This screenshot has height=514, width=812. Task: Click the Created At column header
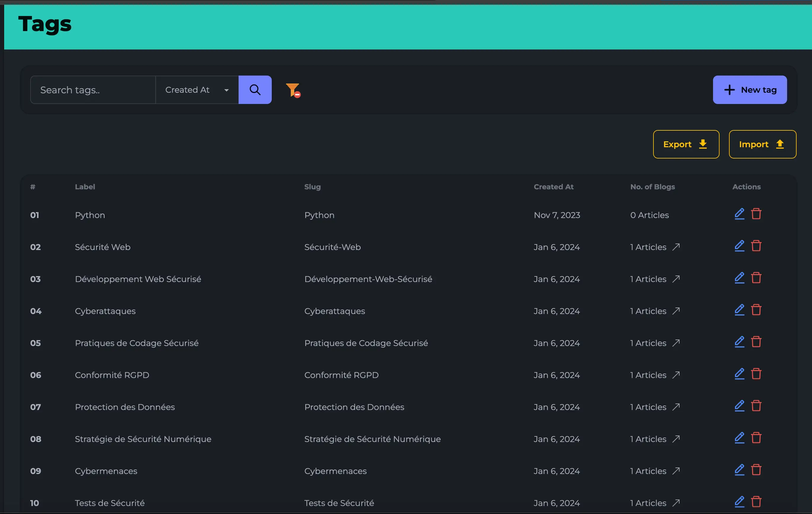tap(553, 187)
